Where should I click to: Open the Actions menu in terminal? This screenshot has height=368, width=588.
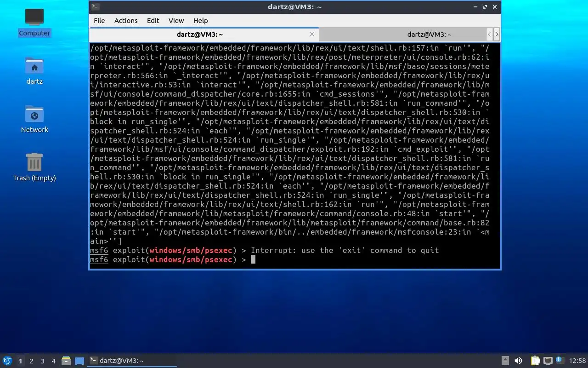pyautogui.click(x=126, y=21)
